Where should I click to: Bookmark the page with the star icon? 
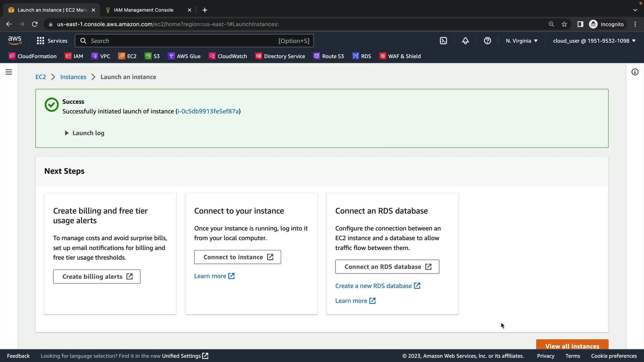click(564, 24)
